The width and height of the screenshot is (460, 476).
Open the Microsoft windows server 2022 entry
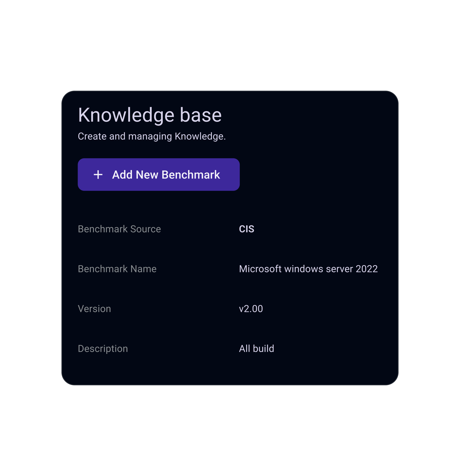pyautogui.click(x=308, y=269)
